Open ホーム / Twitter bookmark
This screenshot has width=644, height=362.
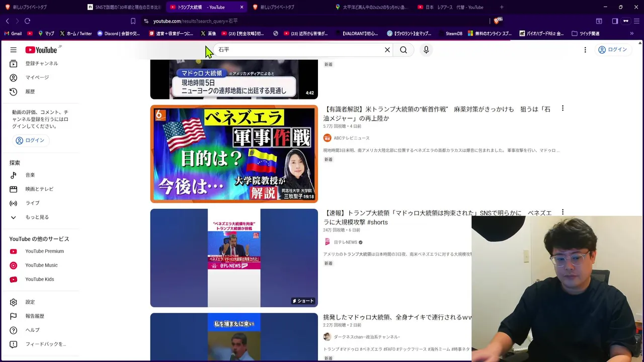[x=75, y=34]
